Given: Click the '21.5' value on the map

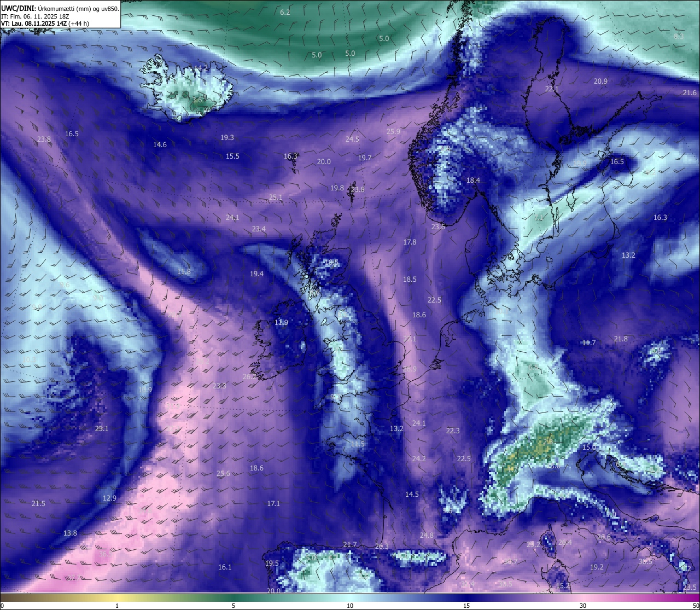Looking at the screenshot, I should tap(38, 503).
